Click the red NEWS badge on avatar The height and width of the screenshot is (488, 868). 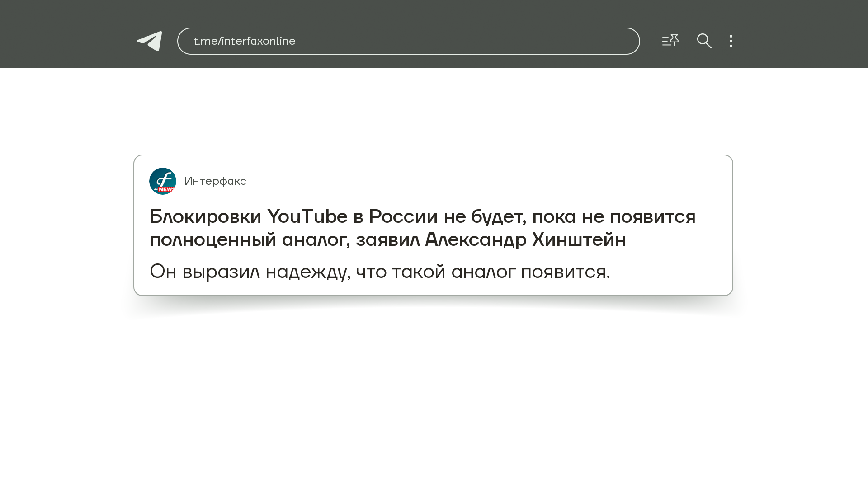coord(166,189)
